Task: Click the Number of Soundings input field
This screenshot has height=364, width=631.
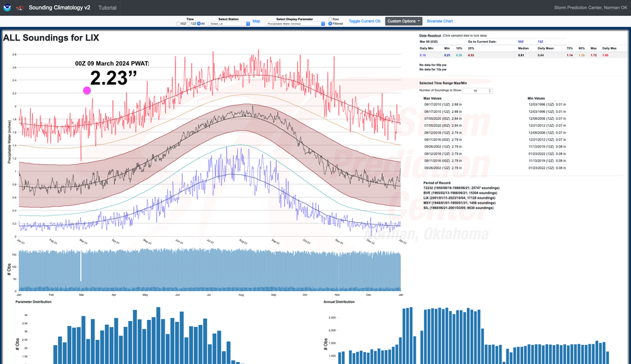Action: (476, 91)
